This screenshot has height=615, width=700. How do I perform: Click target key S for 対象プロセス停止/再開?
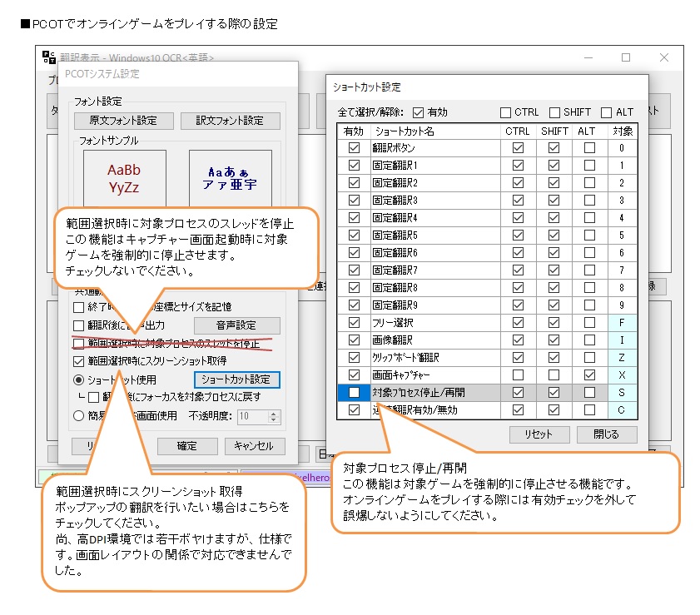pos(623,392)
